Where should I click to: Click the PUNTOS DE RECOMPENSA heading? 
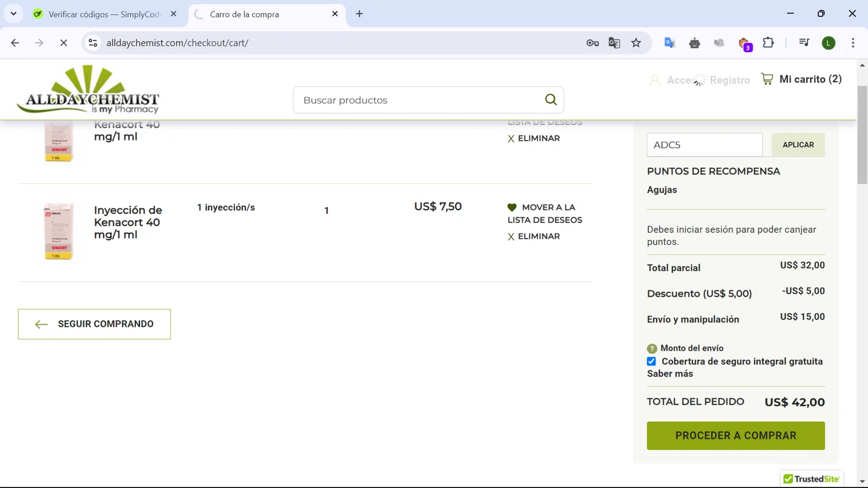click(713, 172)
